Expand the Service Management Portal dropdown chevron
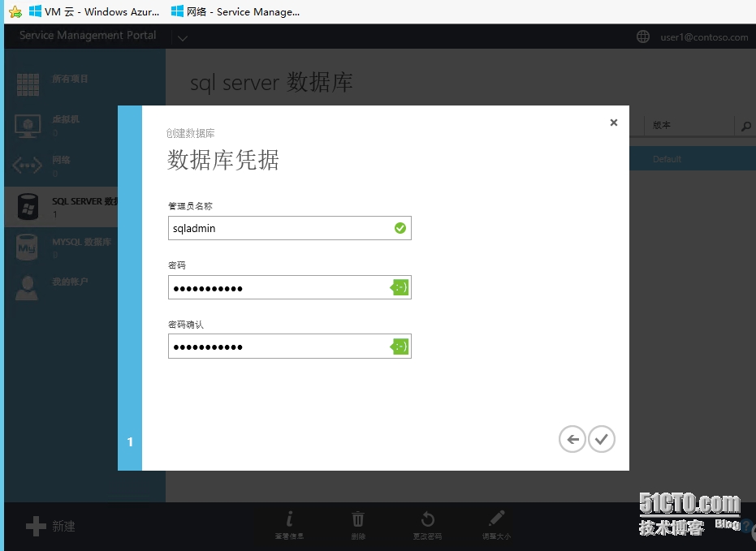Screen dimensions: 756x551 182,38
